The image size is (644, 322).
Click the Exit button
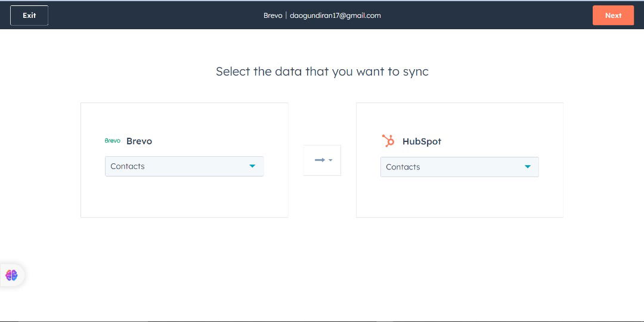coord(29,16)
